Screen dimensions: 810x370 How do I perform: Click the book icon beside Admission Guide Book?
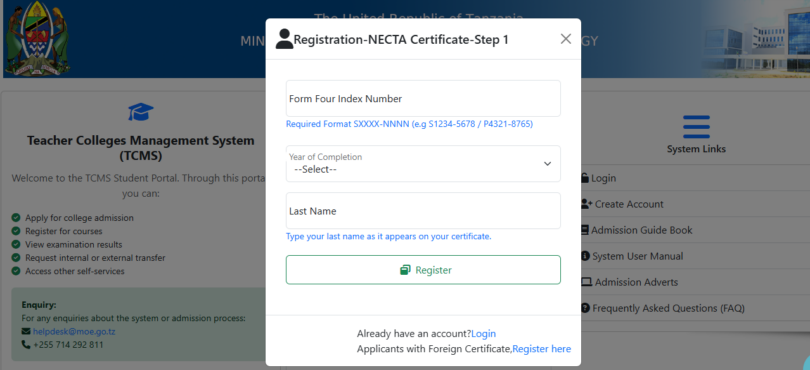pos(585,230)
